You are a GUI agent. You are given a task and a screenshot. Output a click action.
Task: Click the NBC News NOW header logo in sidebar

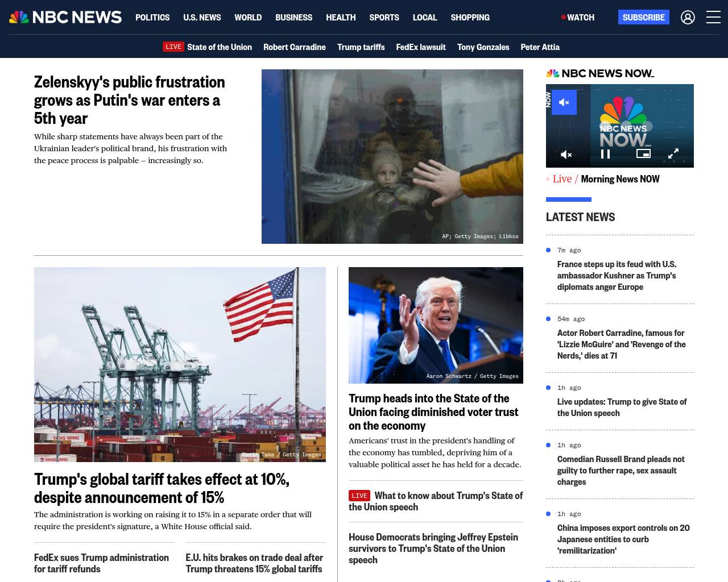(x=600, y=73)
